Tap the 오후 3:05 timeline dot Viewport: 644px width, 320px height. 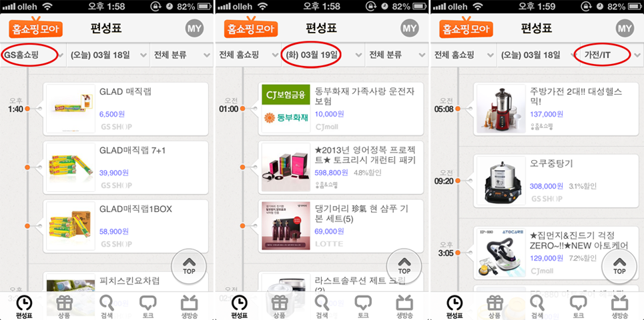(x=458, y=253)
